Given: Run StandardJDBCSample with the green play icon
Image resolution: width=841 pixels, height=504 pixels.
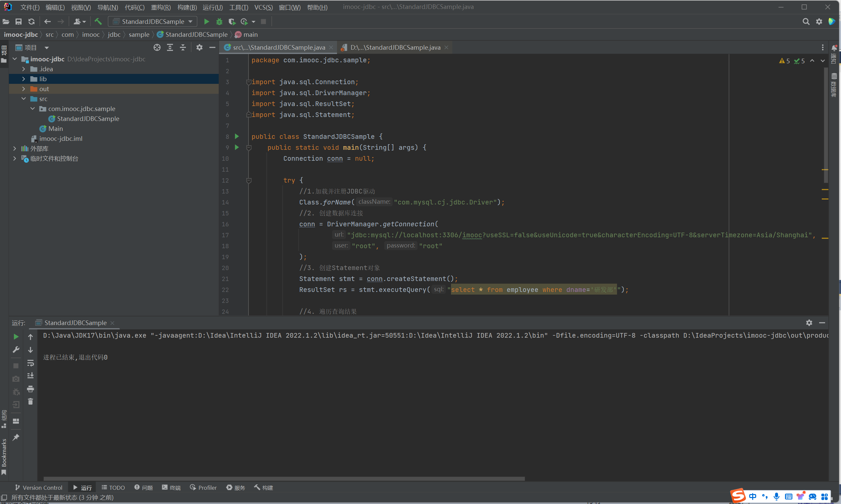Looking at the screenshot, I should 206,22.
